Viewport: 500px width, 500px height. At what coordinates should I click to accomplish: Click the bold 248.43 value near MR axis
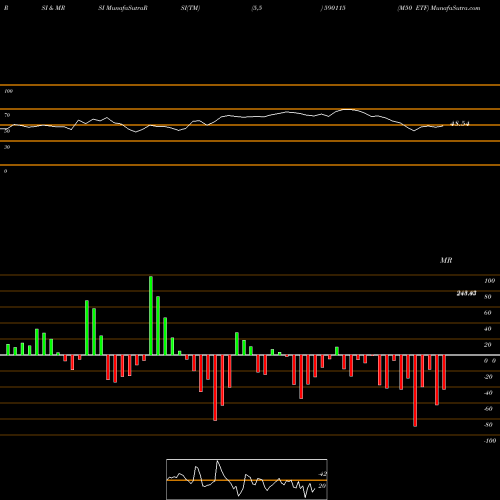(466, 293)
